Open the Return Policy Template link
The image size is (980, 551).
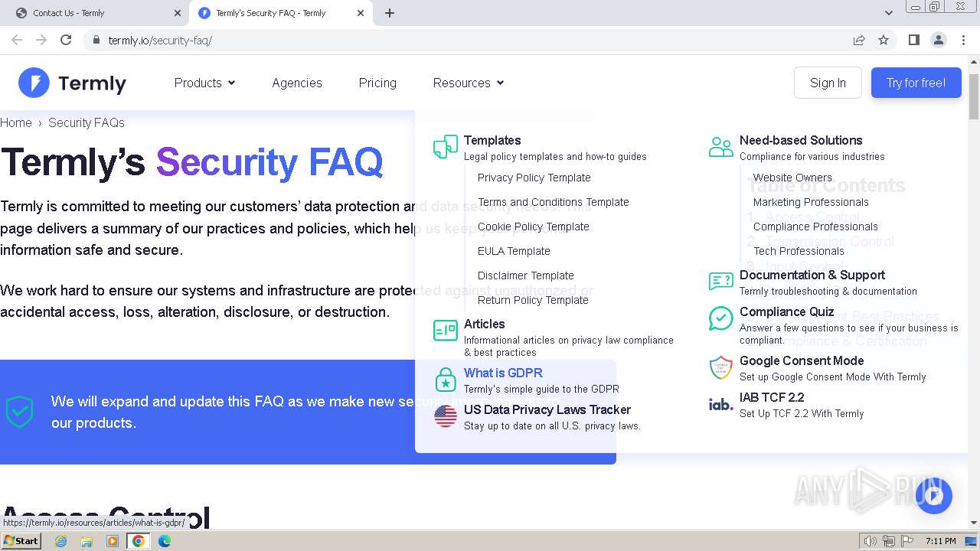(x=533, y=300)
